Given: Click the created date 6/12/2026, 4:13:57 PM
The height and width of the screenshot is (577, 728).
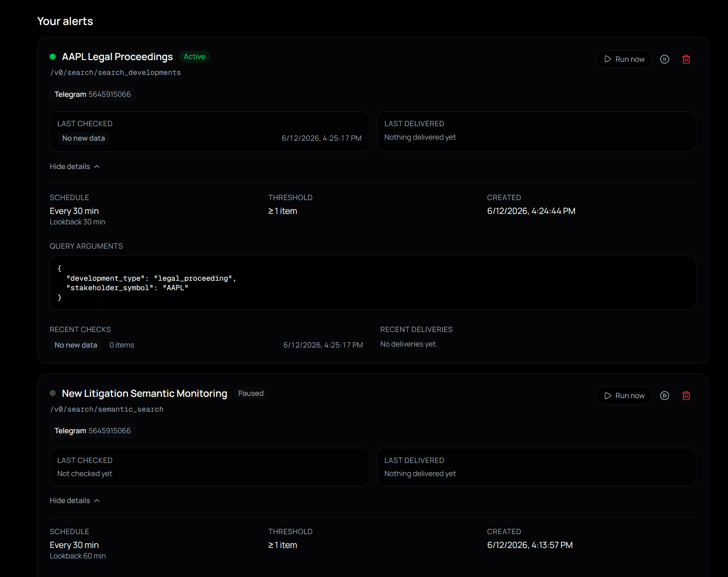Looking at the screenshot, I should (x=530, y=545).
